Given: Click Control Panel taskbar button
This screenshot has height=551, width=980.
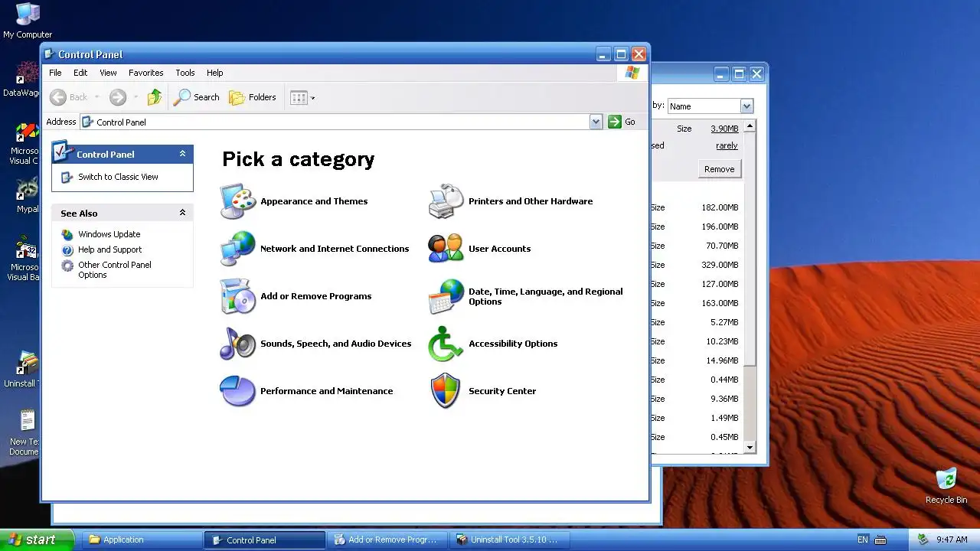Looking at the screenshot, I should coord(264,540).
